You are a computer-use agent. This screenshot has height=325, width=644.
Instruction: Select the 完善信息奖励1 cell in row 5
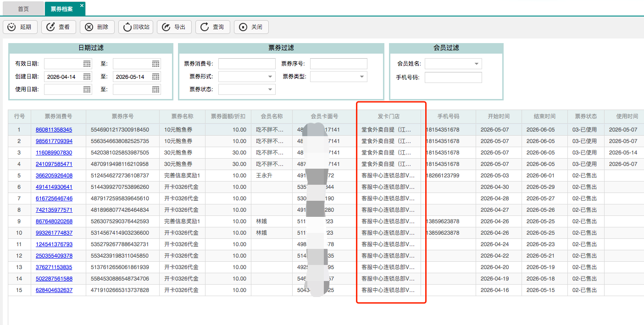pyautogui.click(x=182, y=176)
